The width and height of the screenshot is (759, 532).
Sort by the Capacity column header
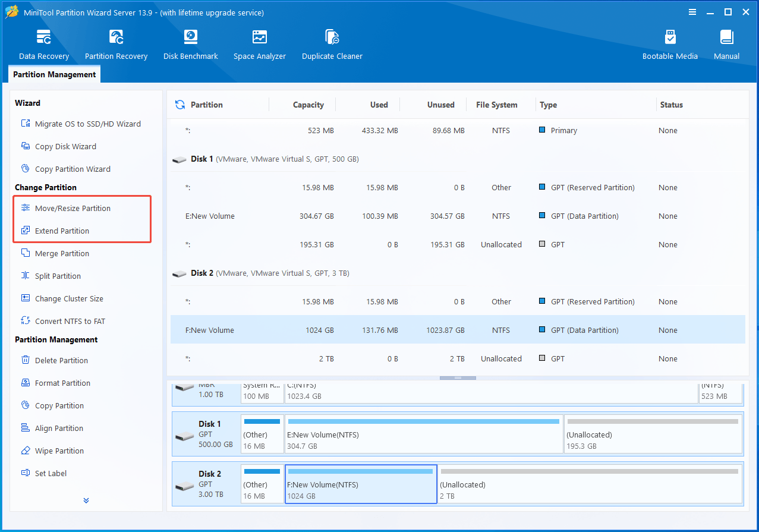click(308, 105)
